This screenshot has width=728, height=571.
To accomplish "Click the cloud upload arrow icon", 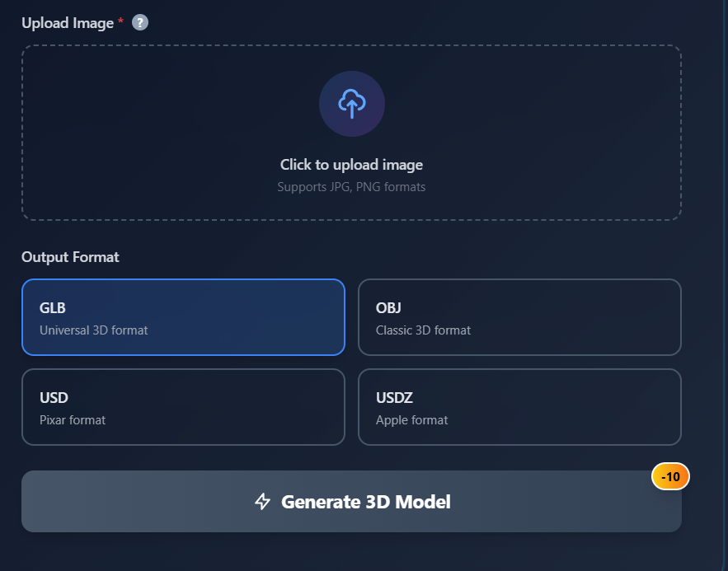I will (352, 104).
